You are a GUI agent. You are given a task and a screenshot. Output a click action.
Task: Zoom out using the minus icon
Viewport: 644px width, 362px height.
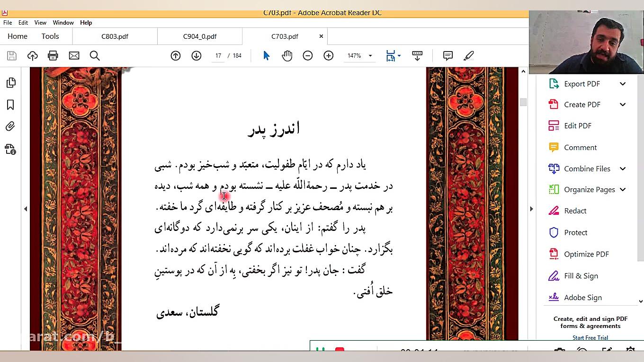tap(307, 55)
